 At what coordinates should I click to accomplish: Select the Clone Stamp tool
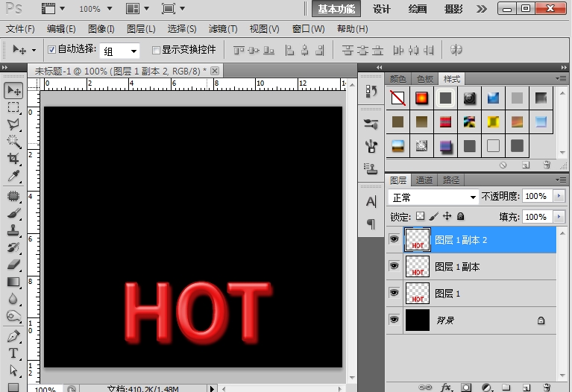click(x=13, y=230)
